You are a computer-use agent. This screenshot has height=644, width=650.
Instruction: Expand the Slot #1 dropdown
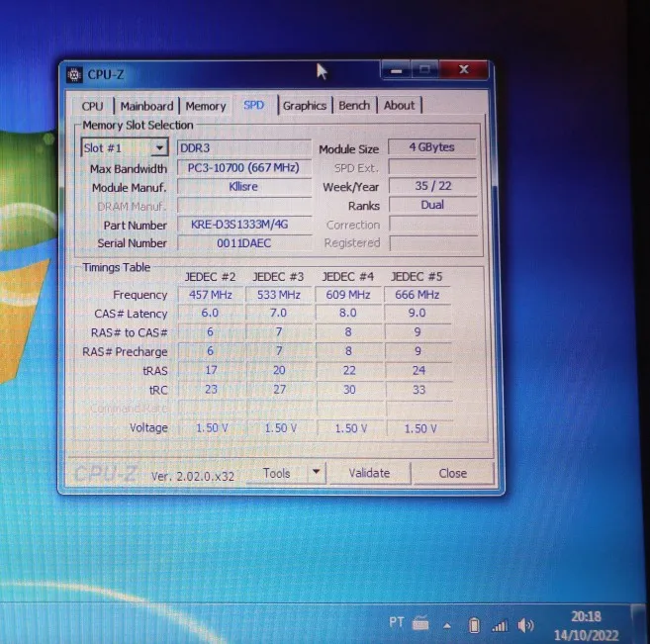pos(159,147)
